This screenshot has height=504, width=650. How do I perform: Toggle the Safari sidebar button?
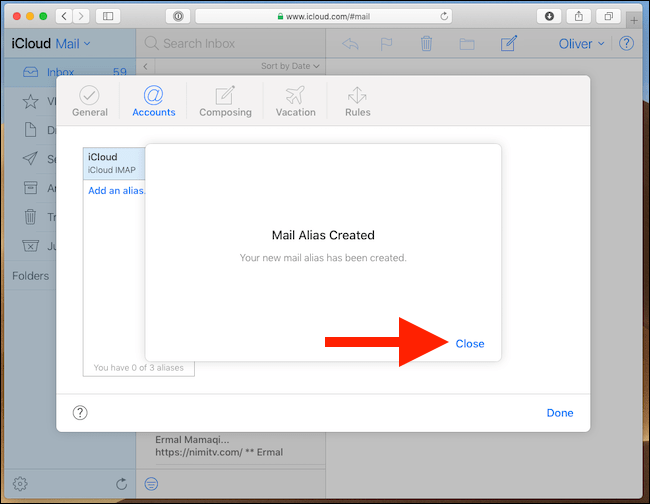point(108,16)
